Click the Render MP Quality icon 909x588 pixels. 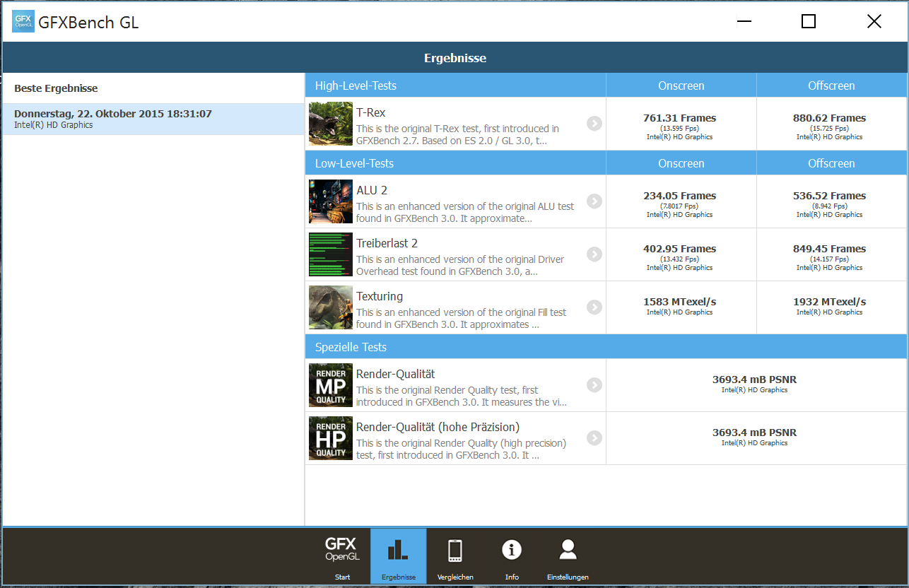coord(331,385)
